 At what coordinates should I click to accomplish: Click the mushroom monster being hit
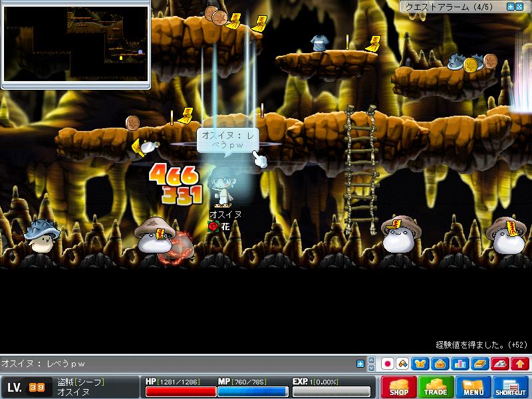click(156, 235)
